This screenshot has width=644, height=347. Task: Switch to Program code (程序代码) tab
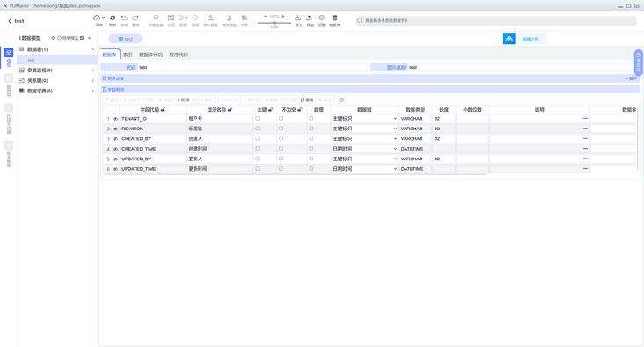tap(179, 55)
